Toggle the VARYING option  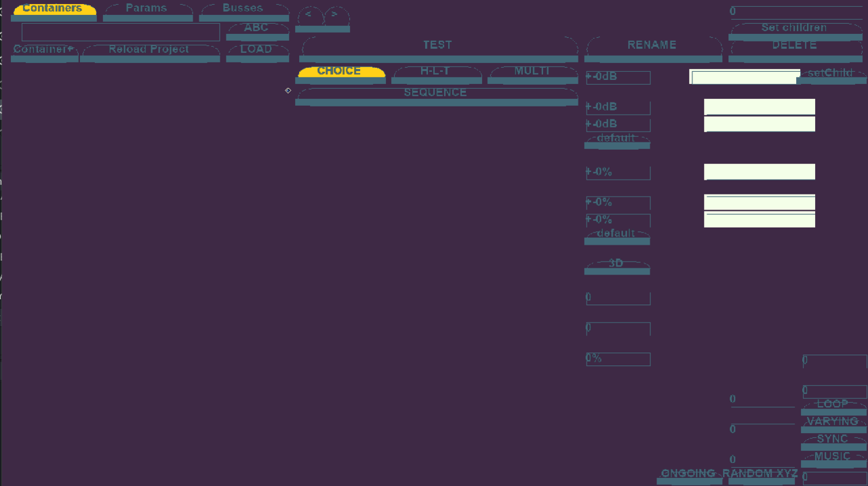(x=833, y=424)
